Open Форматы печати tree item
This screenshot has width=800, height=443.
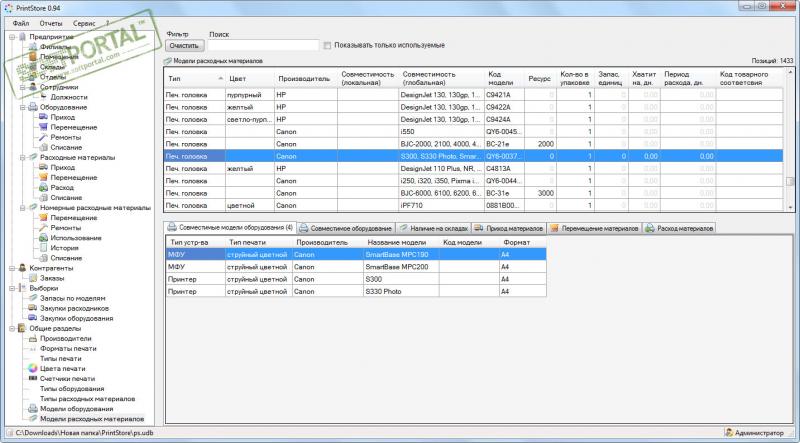click(68, 349)
